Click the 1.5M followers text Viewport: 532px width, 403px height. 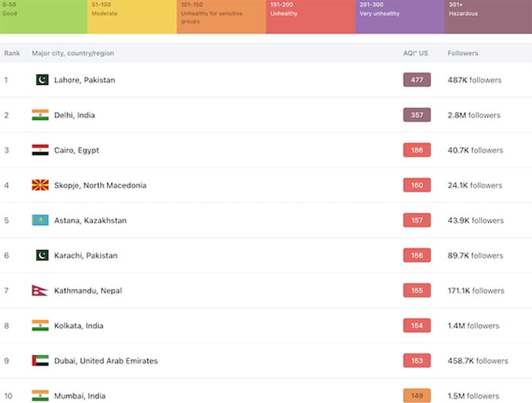pos(473,396)
